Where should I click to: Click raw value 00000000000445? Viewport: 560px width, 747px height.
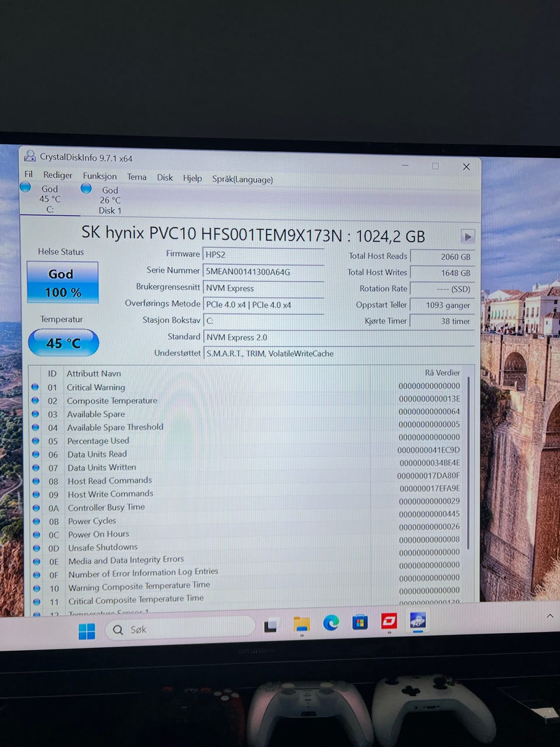[x=429, y=514]
